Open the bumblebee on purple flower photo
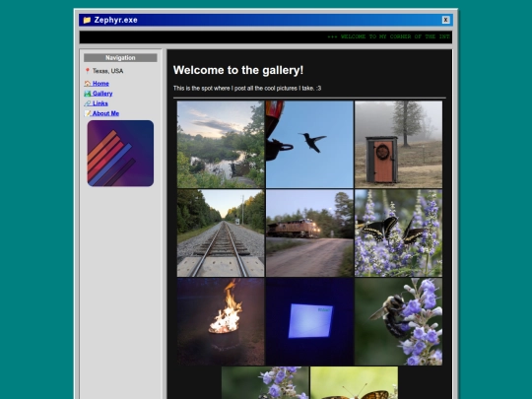This screenshot has height=399, width=532. pyautogui.click(x=398, y=321)
